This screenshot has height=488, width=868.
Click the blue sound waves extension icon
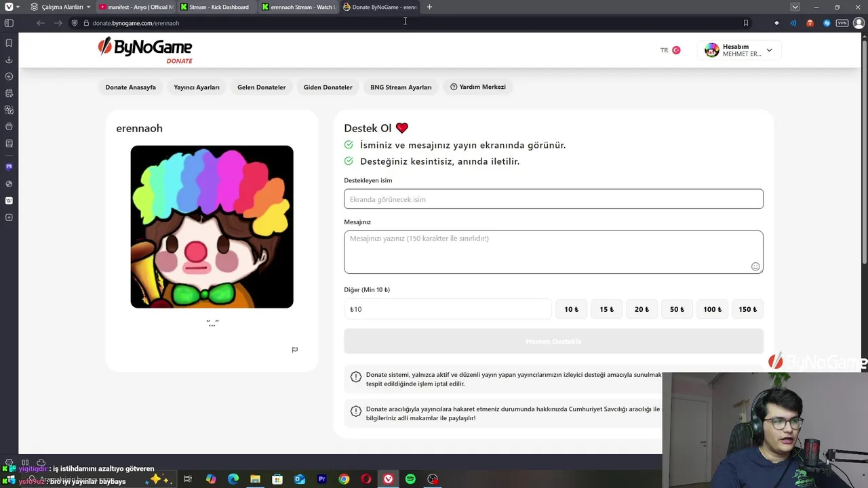pyautogui.click(x=793, y=23)
